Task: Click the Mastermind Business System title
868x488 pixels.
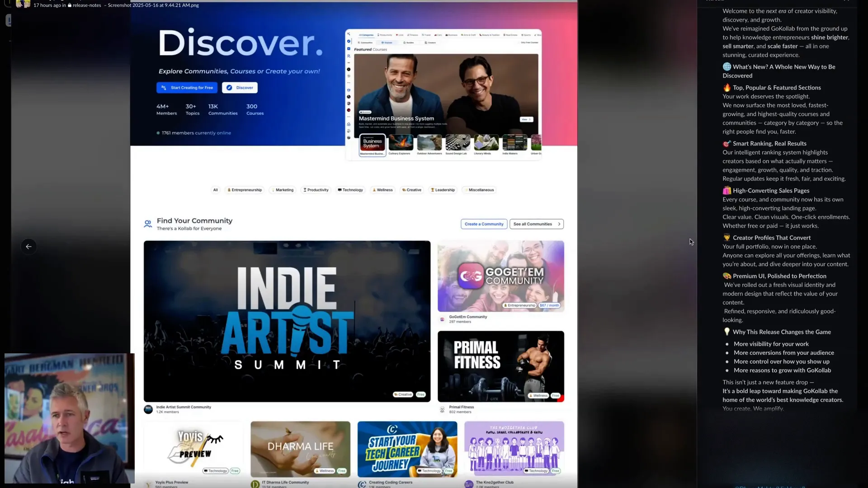Action: (396, 118)
